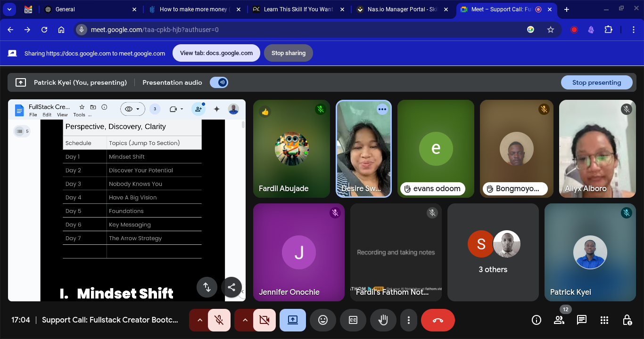
Task: Click the Key Messaging topic
Action: tap(130, 225)
